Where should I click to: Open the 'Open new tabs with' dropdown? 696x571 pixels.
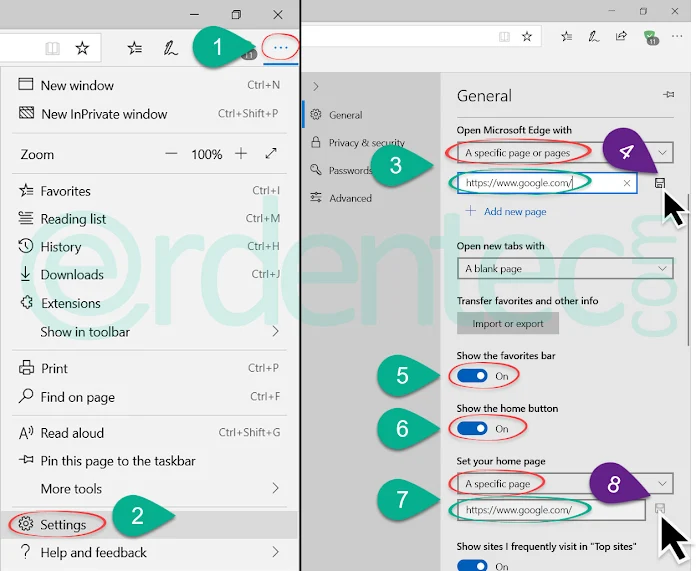(565, 269)
